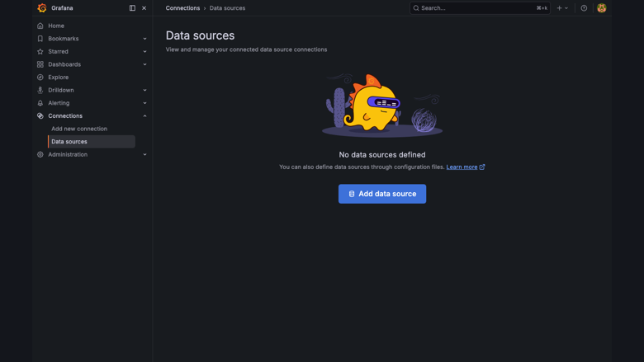Image resolution: width=644 pixels, height=362 pixels.
Task: Click the Alerting bell icon
Action: pos(40,103)
